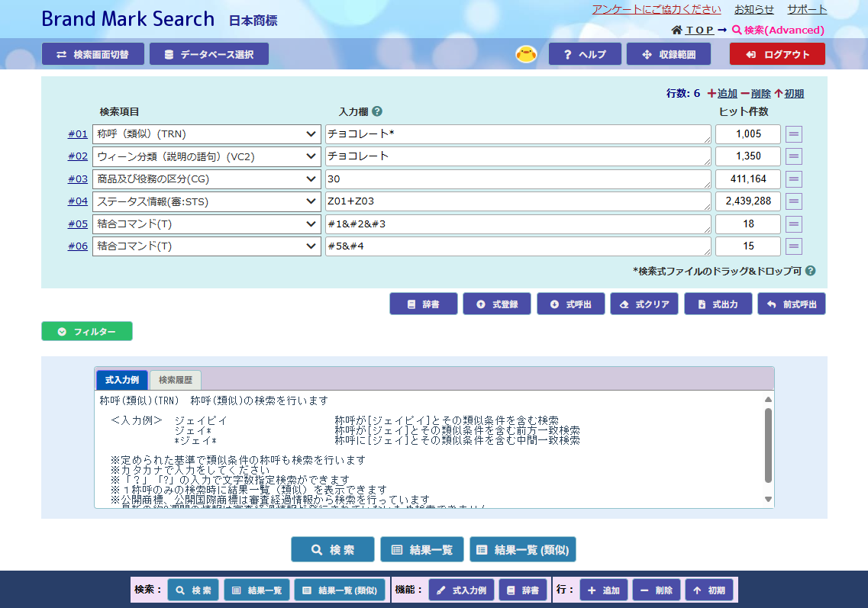868x608 pixels.
Task: Click 辞書 in the bottom toolbar
Action: (x=523, y=590)
